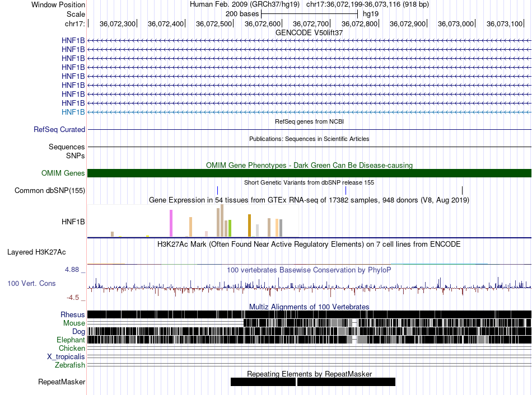The height and width of the screenshot is (395, 532).
Task: Click the Chicken alignment label
Action: coord(72,348)
